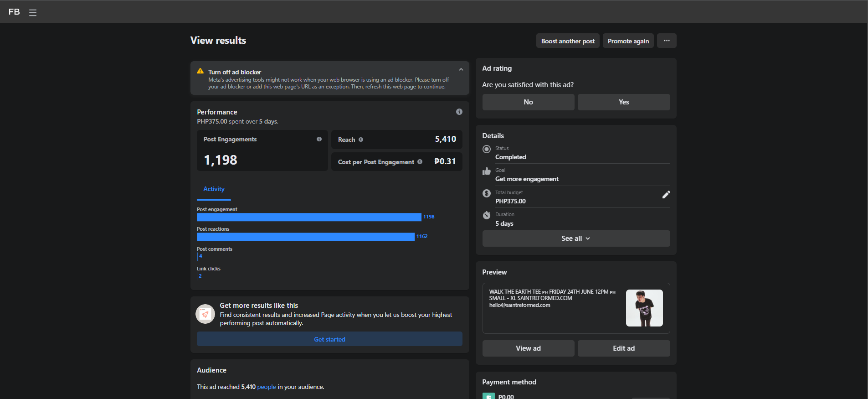Click the Completed status text
The width and height of the screenshot is (868, 399).
511,157
